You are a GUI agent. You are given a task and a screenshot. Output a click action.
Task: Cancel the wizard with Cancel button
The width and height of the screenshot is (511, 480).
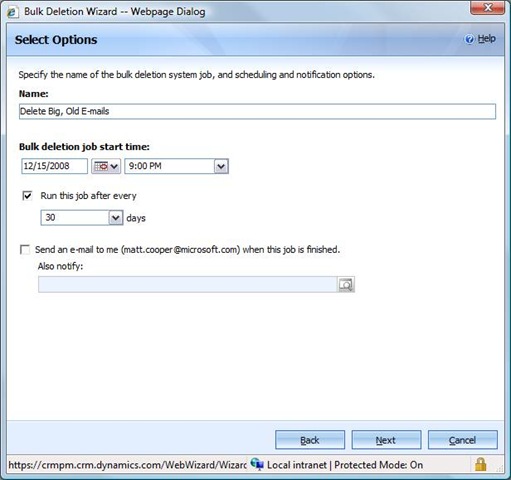(x=463, y=440)
